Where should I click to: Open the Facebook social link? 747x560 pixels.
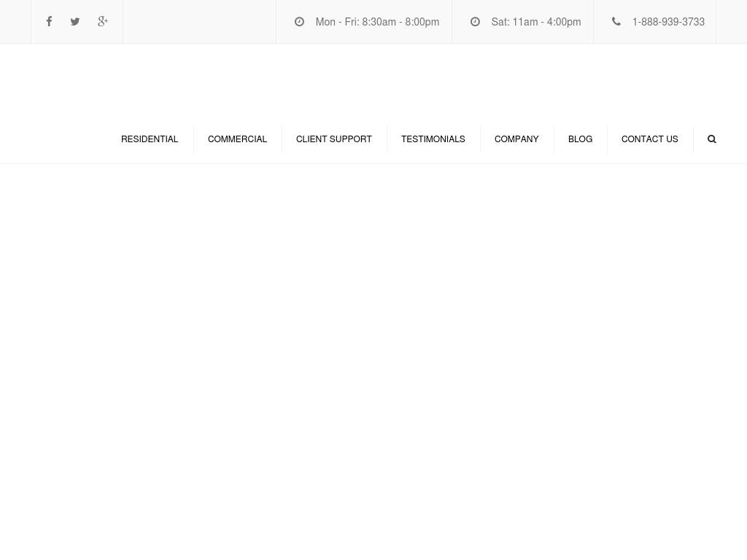(49, 22)
